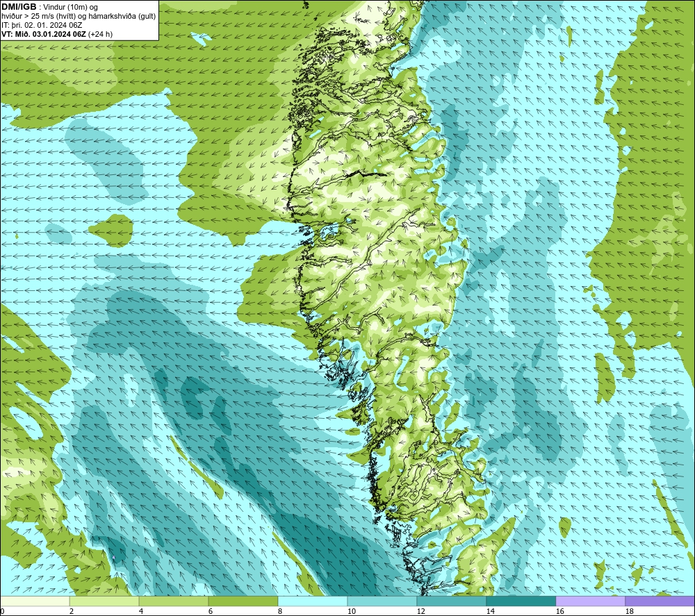The height and width of the screenshot is (616, 695).
Task: Click the "IT: þri. 02. 01. 2024 06Z" line
Action: (42, 25)
